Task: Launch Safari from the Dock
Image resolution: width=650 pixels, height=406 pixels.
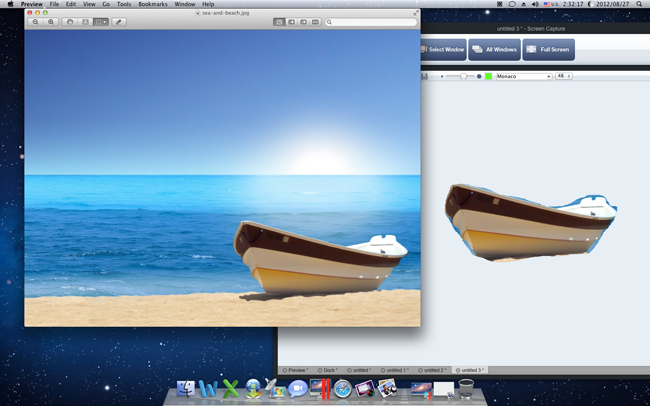Action: click(343, 389)
